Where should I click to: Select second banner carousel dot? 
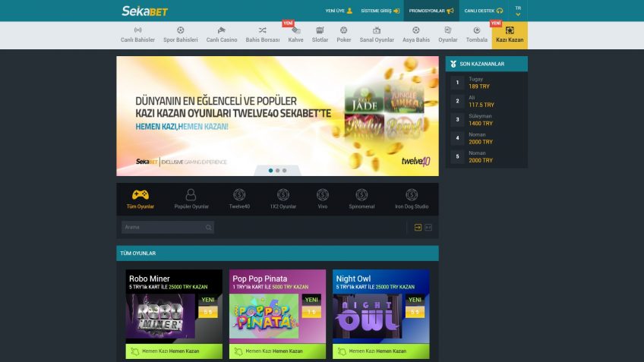click(278, 170)
